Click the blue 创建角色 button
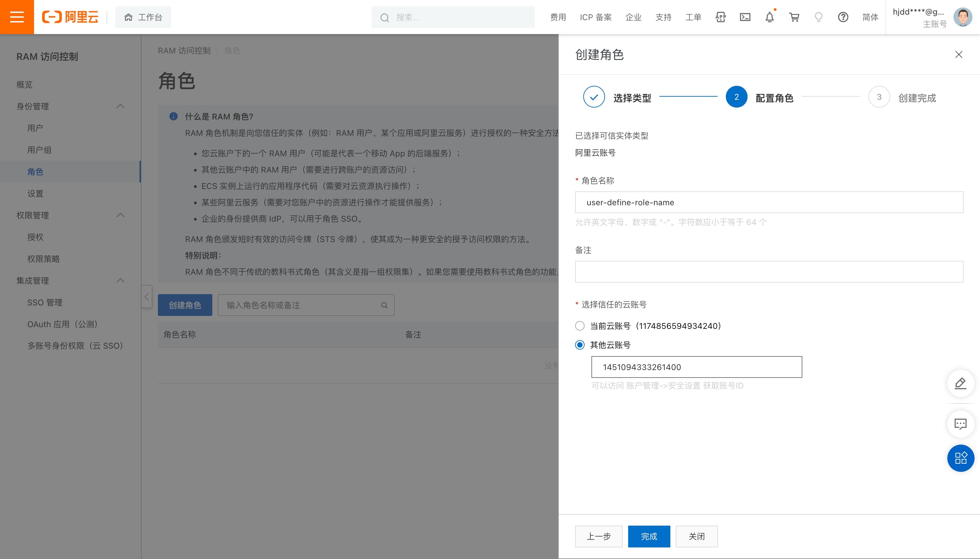This screenshot has width=980, height=559. pyautogui.click(x=185, y=305)
